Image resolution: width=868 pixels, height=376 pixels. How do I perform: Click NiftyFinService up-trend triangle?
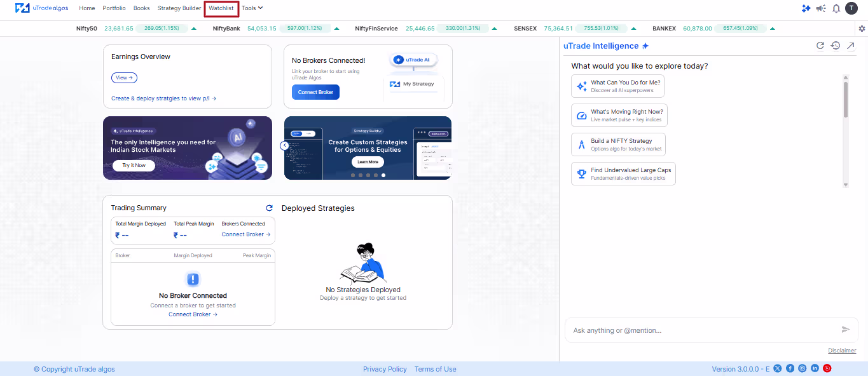(x=495, y=29)
